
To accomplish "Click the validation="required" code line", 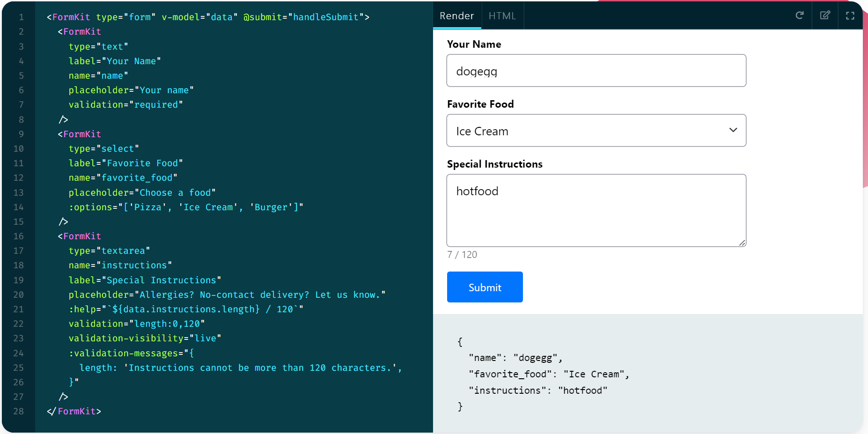I will point(125,105).
